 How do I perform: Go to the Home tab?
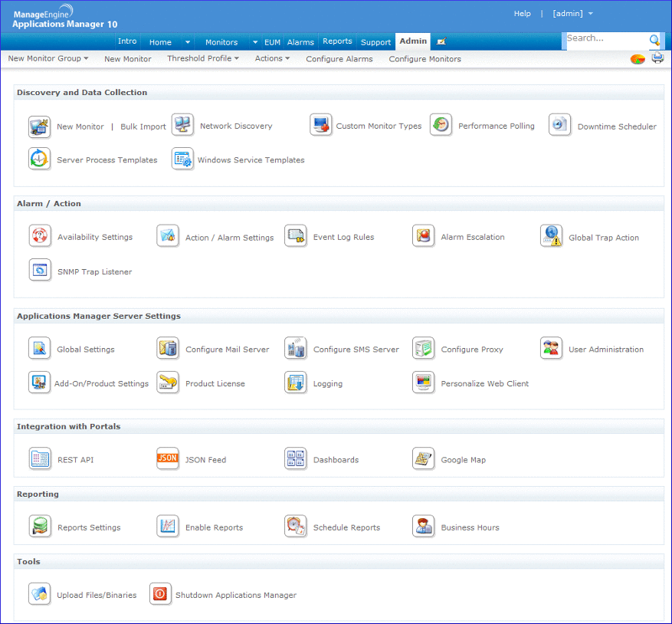pos(160,42)
